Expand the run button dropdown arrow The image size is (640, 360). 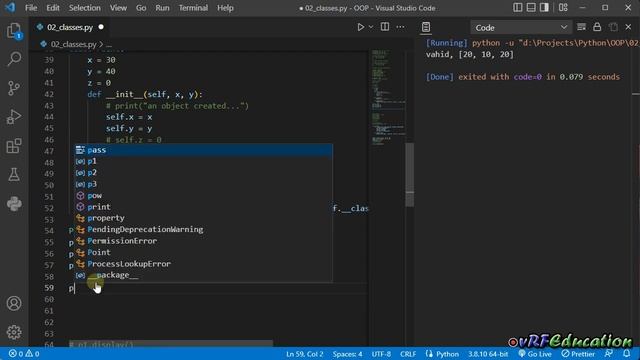pyautogui.click(x=371, y=27)
